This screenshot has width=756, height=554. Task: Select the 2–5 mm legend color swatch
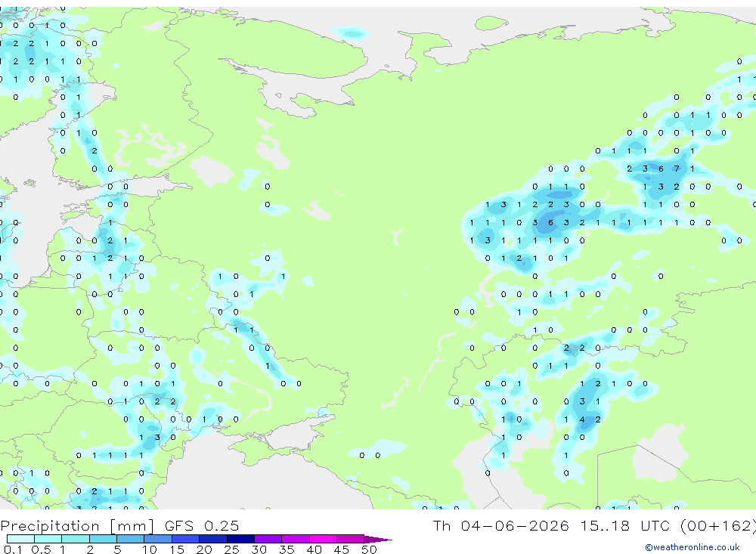point(103,539)
